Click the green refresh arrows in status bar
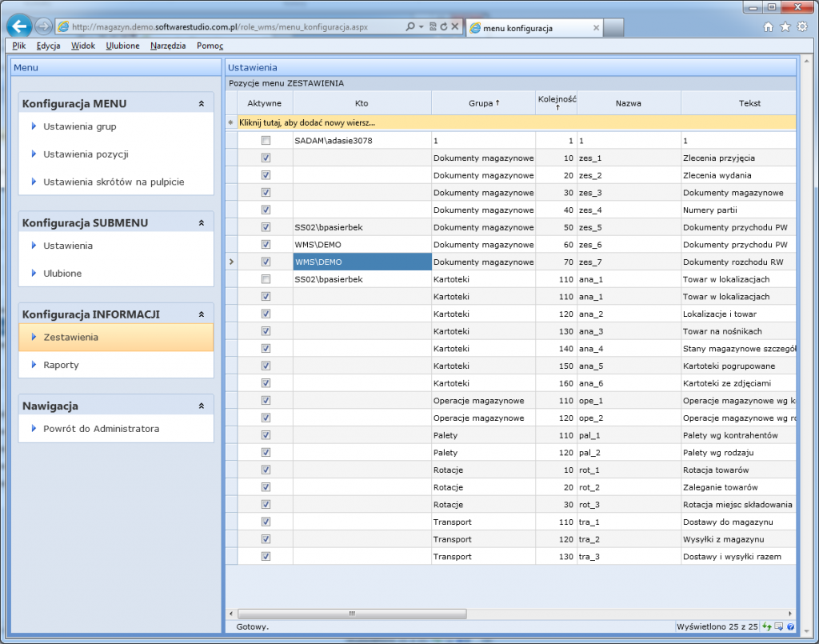 point(766,626)
